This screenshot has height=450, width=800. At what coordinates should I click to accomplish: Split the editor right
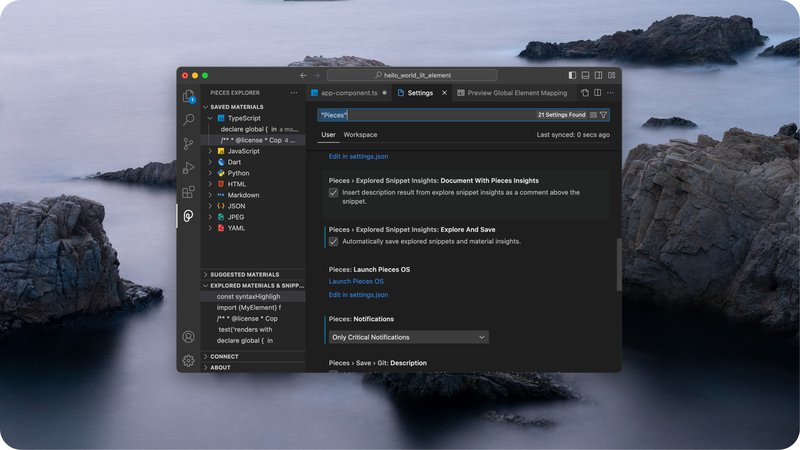(597, 93)
